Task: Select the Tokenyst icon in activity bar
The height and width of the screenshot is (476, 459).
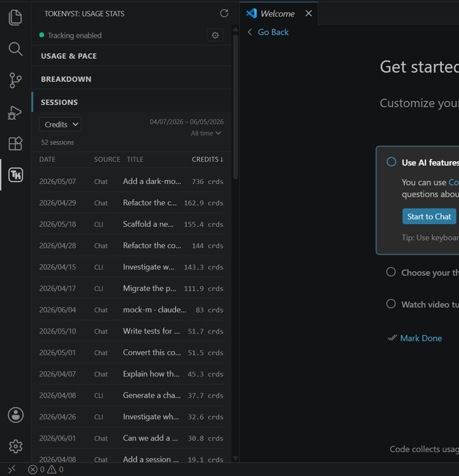Action: (15, 175)
